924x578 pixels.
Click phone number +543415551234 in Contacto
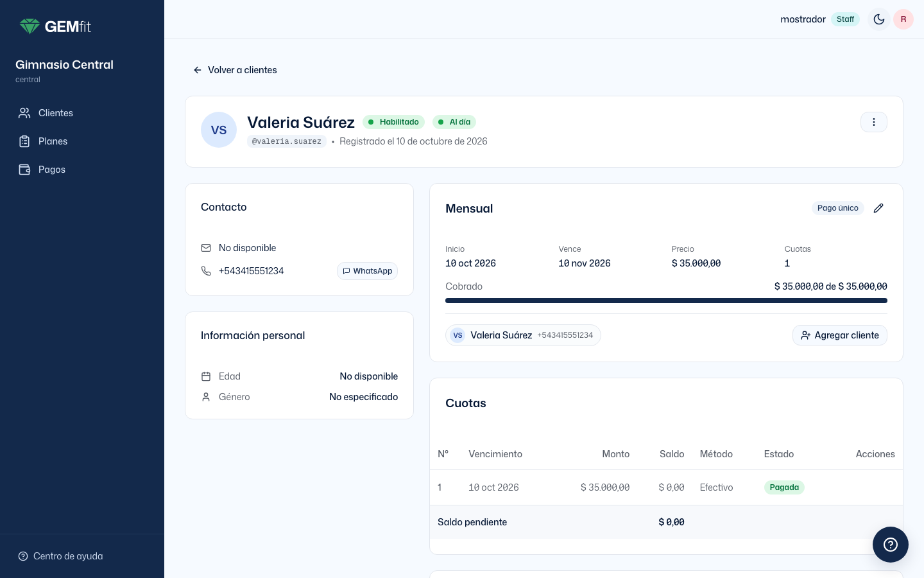point(251,271)
